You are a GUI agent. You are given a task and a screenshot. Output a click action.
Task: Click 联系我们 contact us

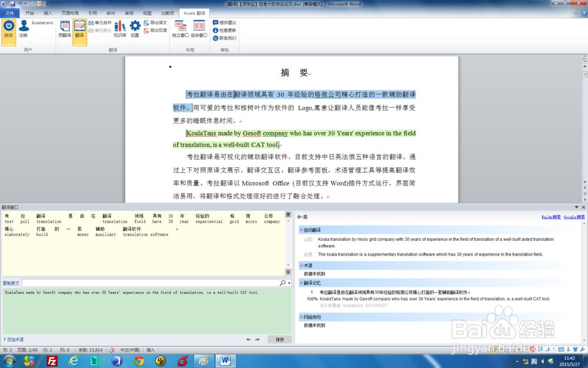(224, 38)
